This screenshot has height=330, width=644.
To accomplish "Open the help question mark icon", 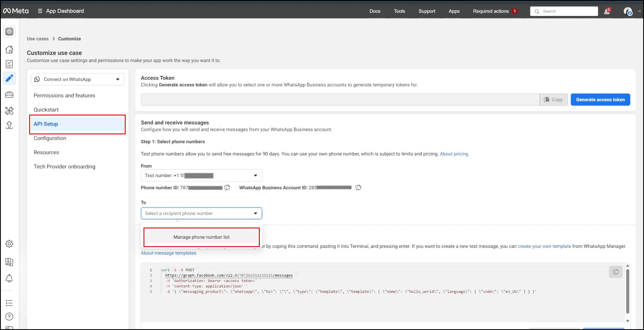I will [x=9, y=317].
